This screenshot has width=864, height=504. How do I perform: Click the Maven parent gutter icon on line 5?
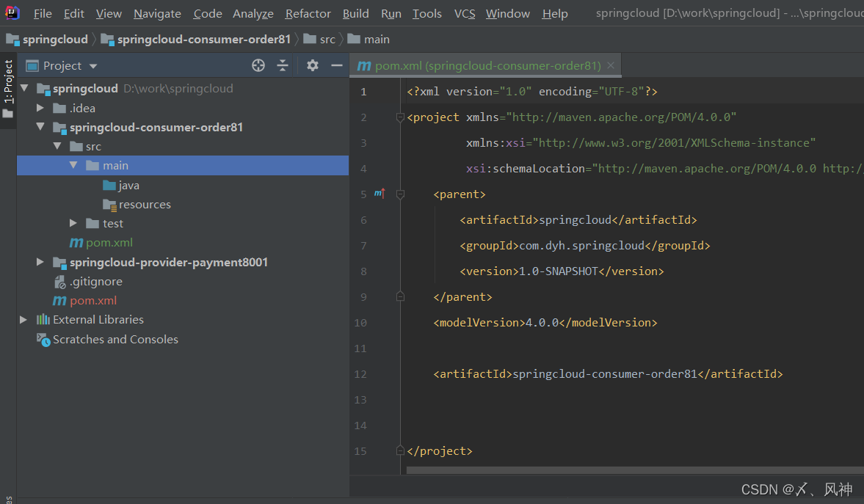pyautogui.click(x=380, y=194)
